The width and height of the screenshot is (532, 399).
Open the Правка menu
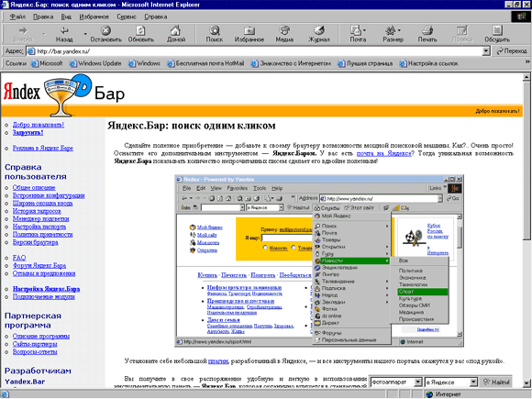point(43,17)
